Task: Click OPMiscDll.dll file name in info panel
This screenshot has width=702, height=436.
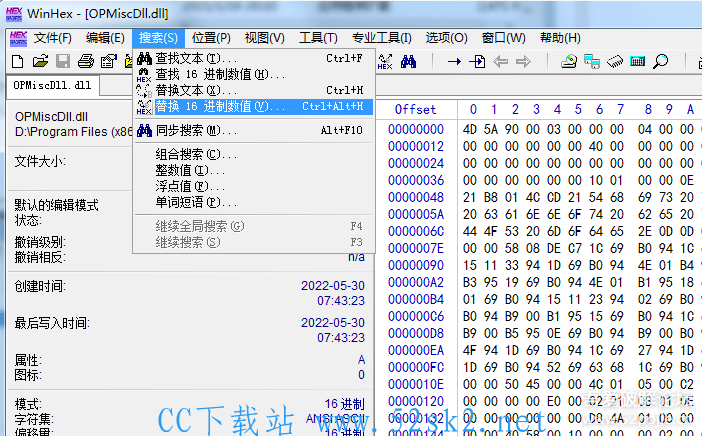Action: point(51,117)
